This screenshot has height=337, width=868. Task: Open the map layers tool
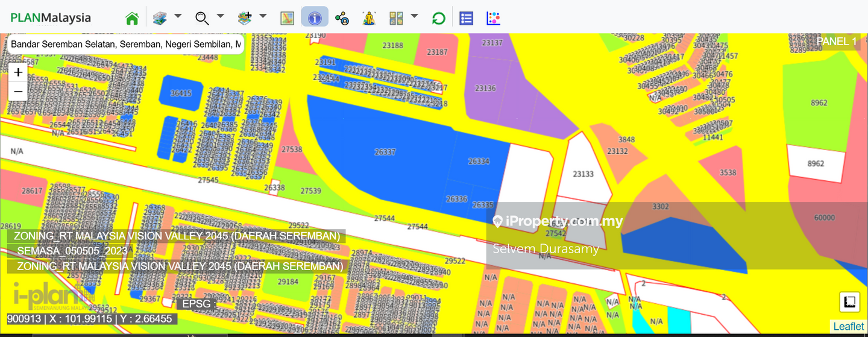click(x=160, y=18)
